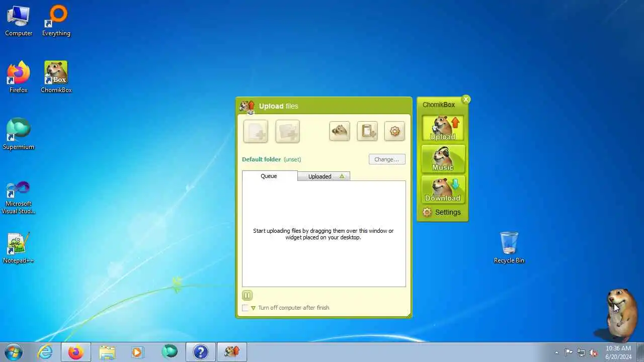The width and height of the screenshot is (644, 362).
Task: Click the network tray icon
Action: 581,352
